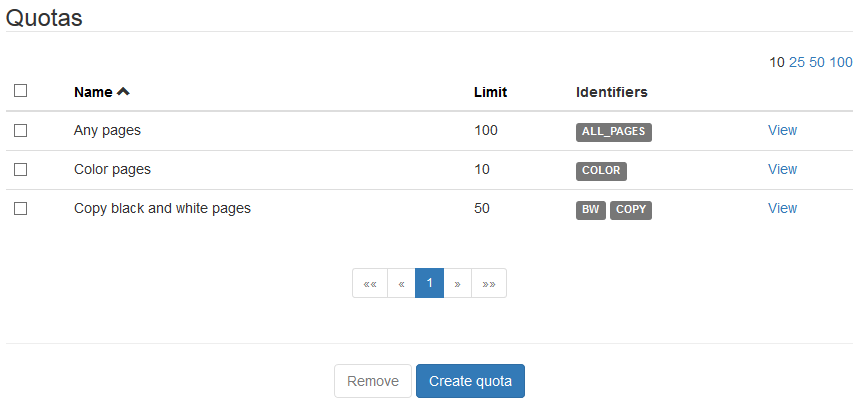Go to next page arrow
This screenshot has height=405, width=859.
(x=457, y=283)
